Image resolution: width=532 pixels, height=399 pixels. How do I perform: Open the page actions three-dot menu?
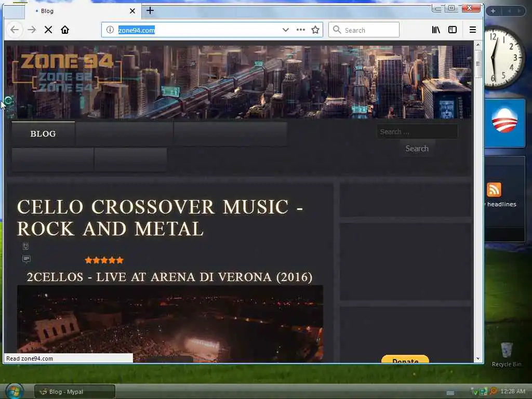(301, 30)
